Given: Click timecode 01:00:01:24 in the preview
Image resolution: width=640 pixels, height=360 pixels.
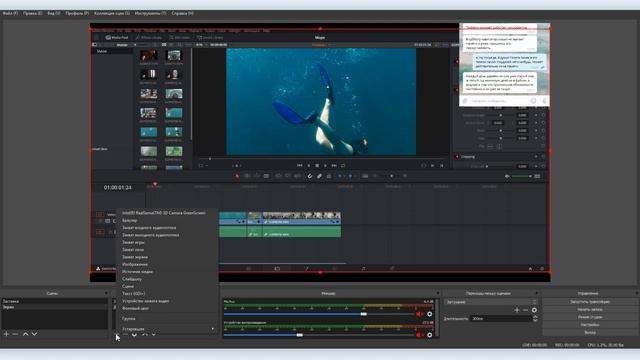Looking at the screenshot, I should pos(118,187).
